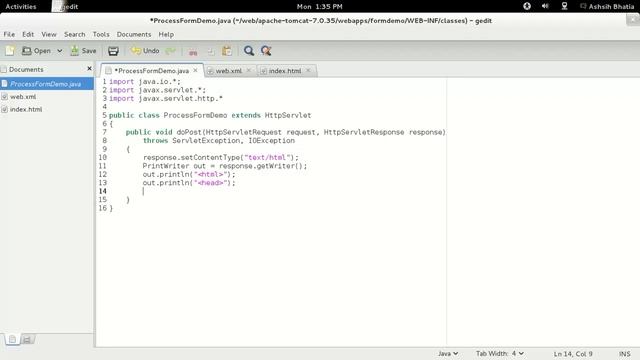The height and width of the screenshot is (360, 640).
Task: Open the Search menu
Action: point(75,34)
